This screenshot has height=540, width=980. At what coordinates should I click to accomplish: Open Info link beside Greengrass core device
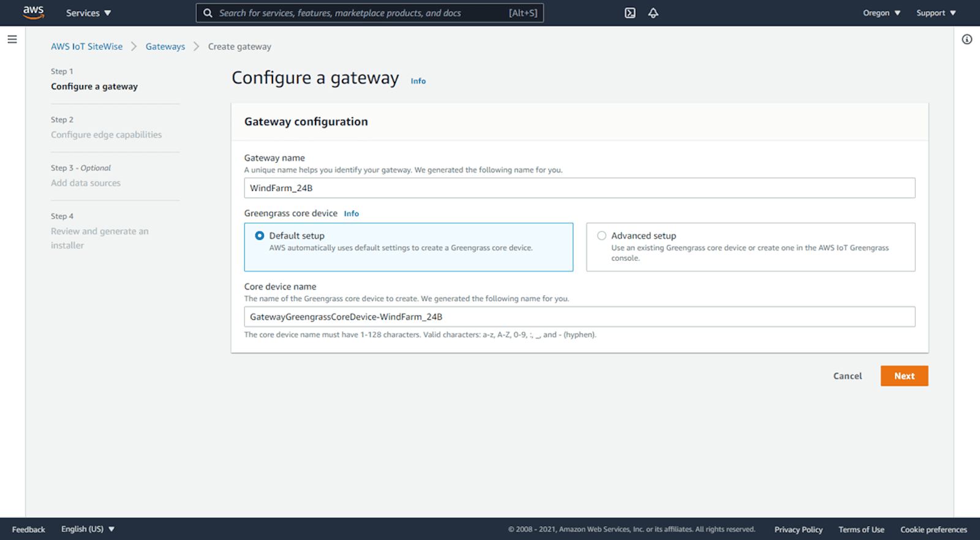click(x=351, y=214)
